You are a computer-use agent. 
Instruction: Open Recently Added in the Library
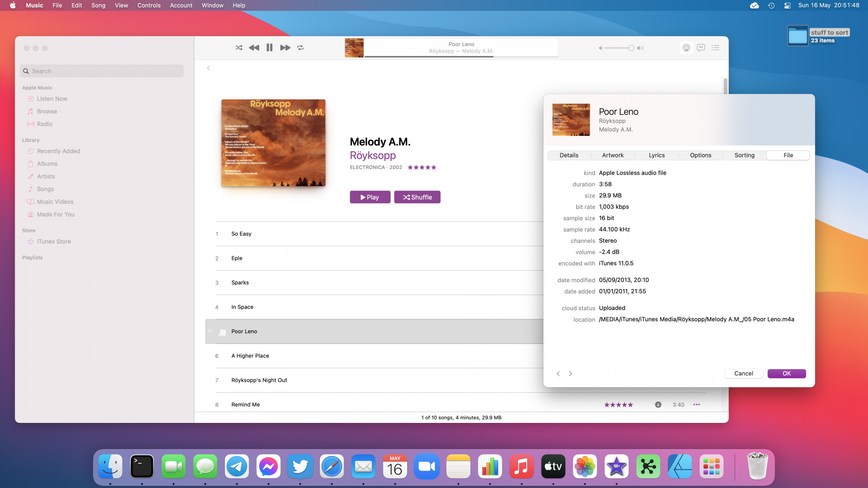[x=59, y=151]
